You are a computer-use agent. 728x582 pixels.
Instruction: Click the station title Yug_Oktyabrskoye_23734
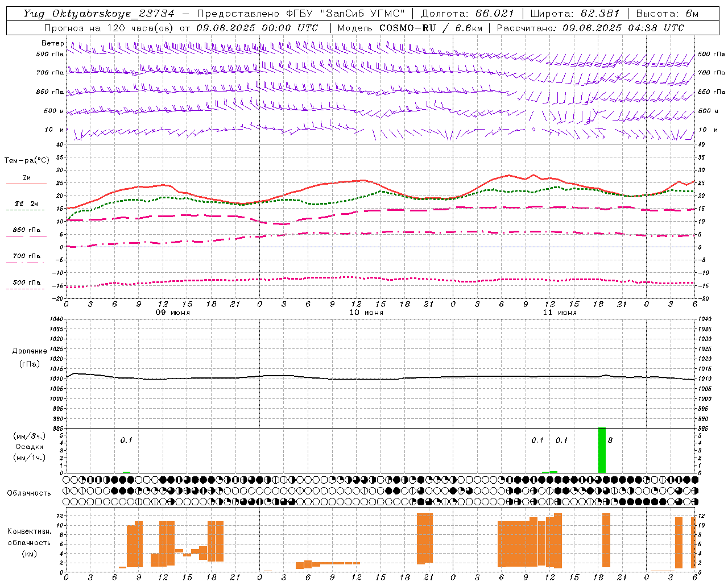(x=99, y=14)
